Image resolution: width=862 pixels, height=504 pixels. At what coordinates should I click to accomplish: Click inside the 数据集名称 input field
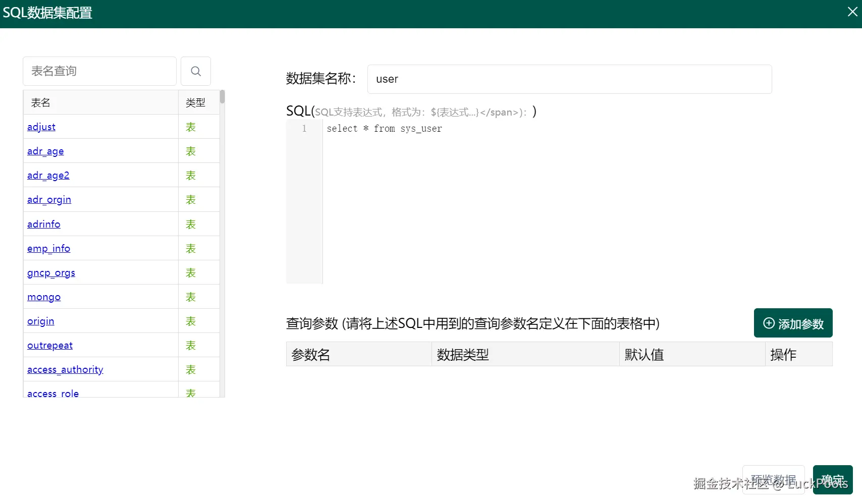coord(569,79)
